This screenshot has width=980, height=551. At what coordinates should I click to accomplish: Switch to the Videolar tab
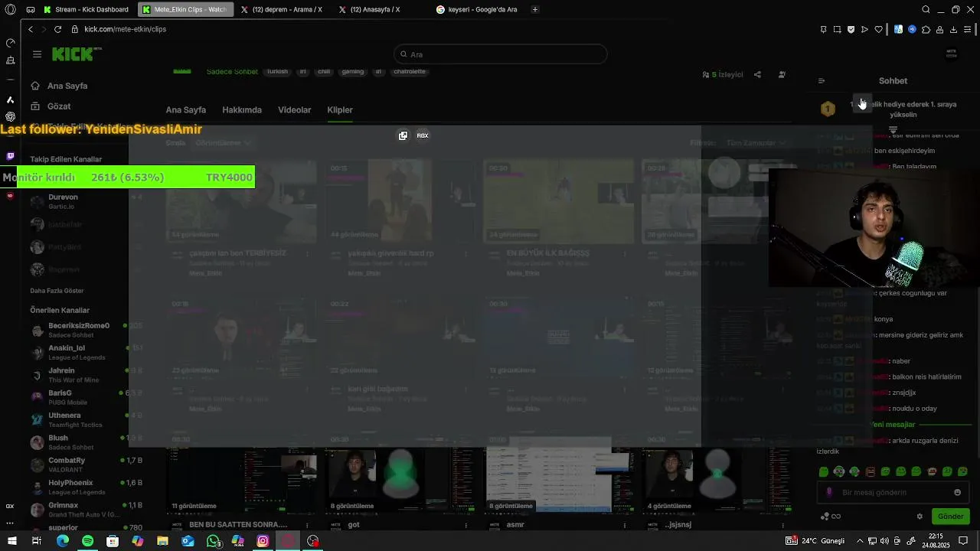295,109
